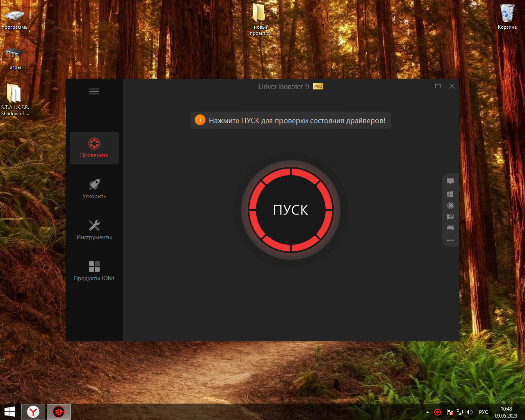525x420 pixels.
Task: Open the volume tray icon
Action: [x=470, y=412]
